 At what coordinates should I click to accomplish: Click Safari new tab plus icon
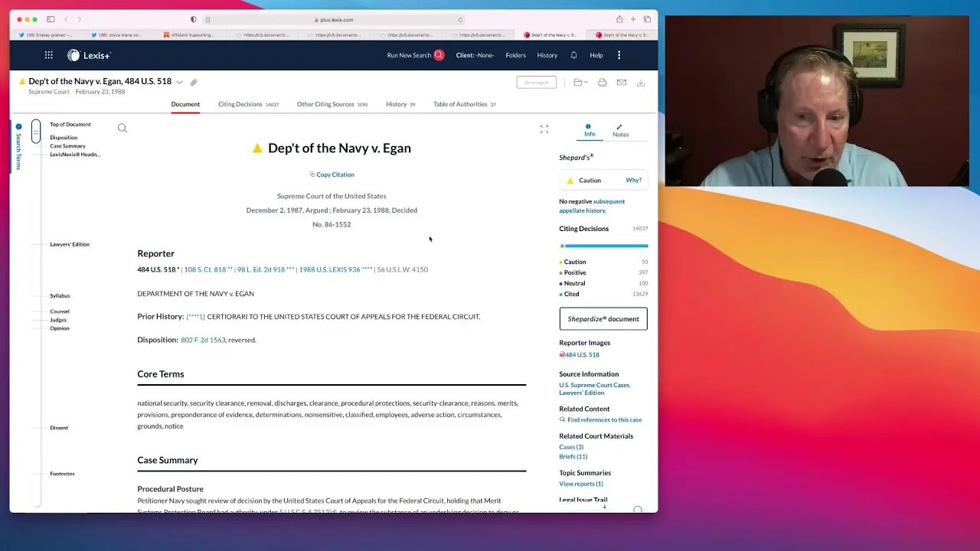pos(633,19)
